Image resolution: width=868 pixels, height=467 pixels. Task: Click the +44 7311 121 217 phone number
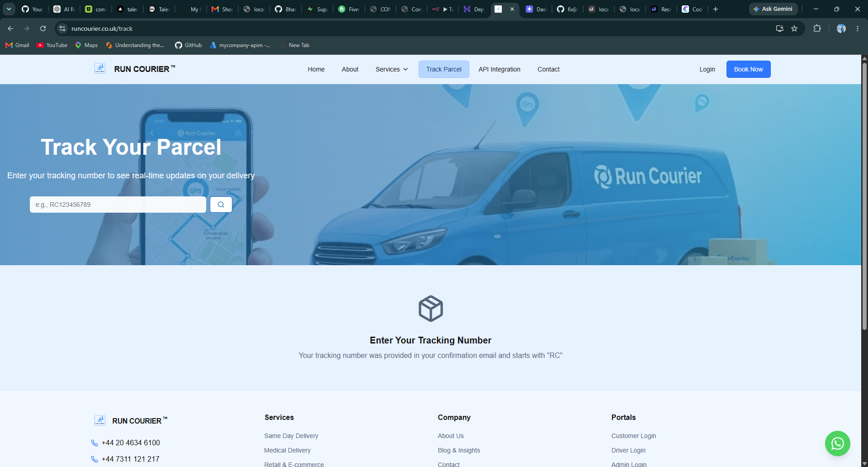click(130, 459)
